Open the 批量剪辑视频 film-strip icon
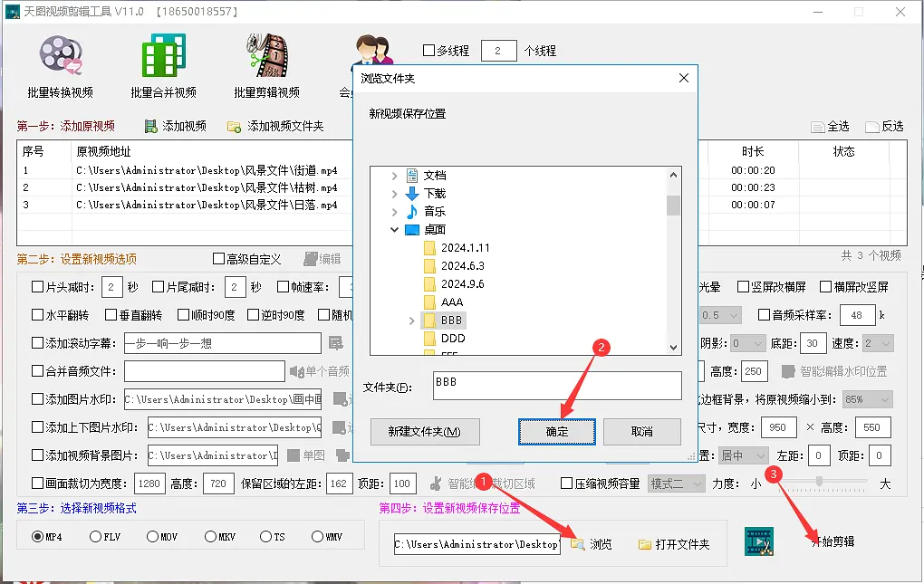This screenshot has width=924, height=584. (x=266, y=54)
